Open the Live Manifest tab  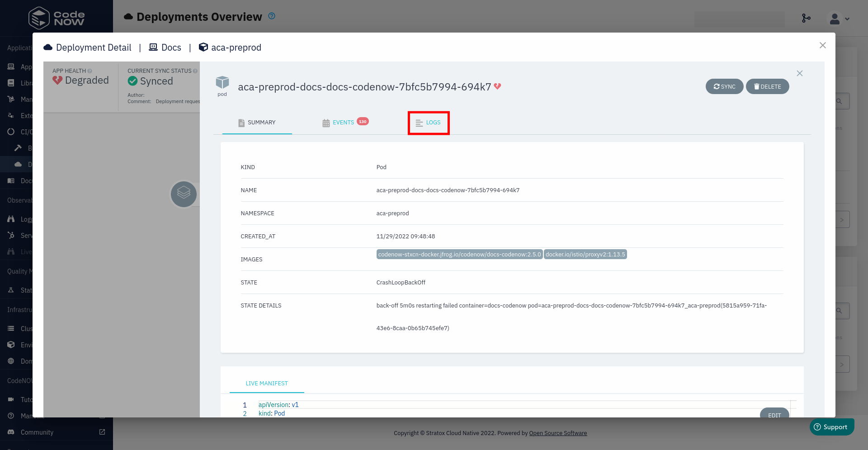tap(267, 384)
